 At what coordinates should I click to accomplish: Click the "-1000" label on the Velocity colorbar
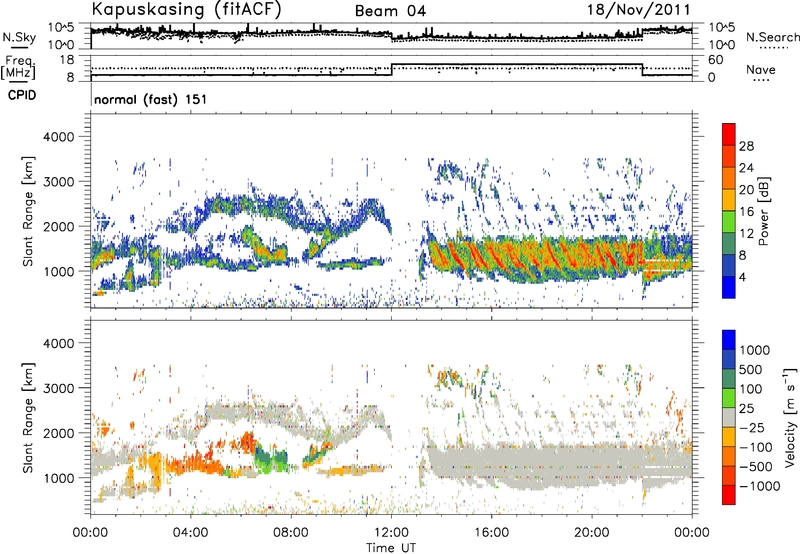[760, 486]
